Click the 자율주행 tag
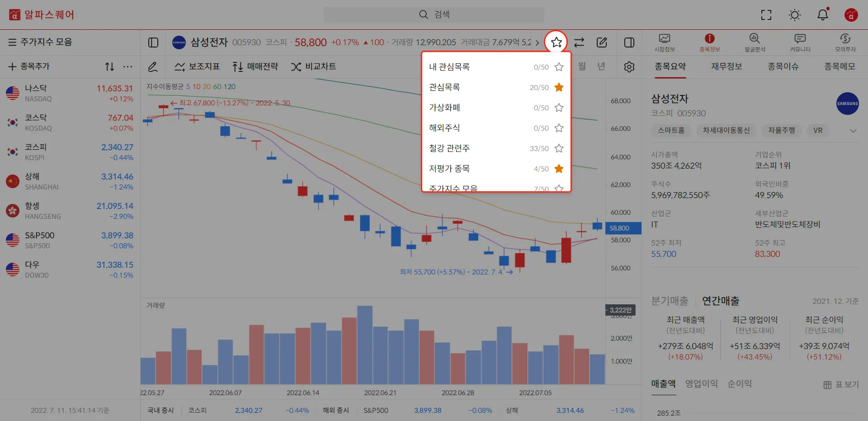 pos(782,130)
